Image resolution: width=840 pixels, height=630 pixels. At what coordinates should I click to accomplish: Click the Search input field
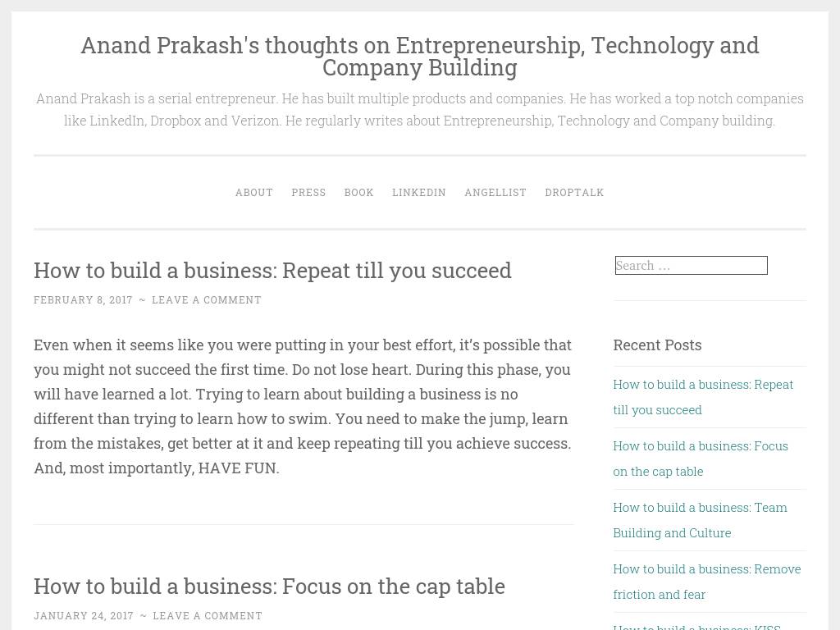tap(691, 265)
